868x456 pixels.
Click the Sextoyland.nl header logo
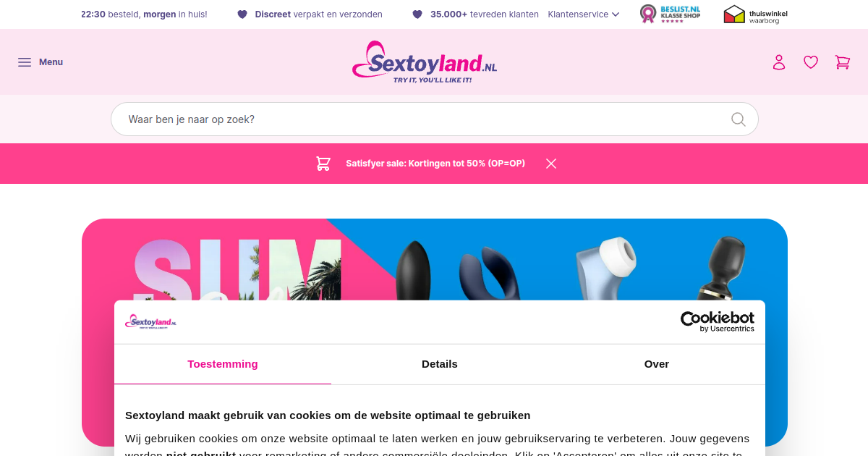point(425,62)
